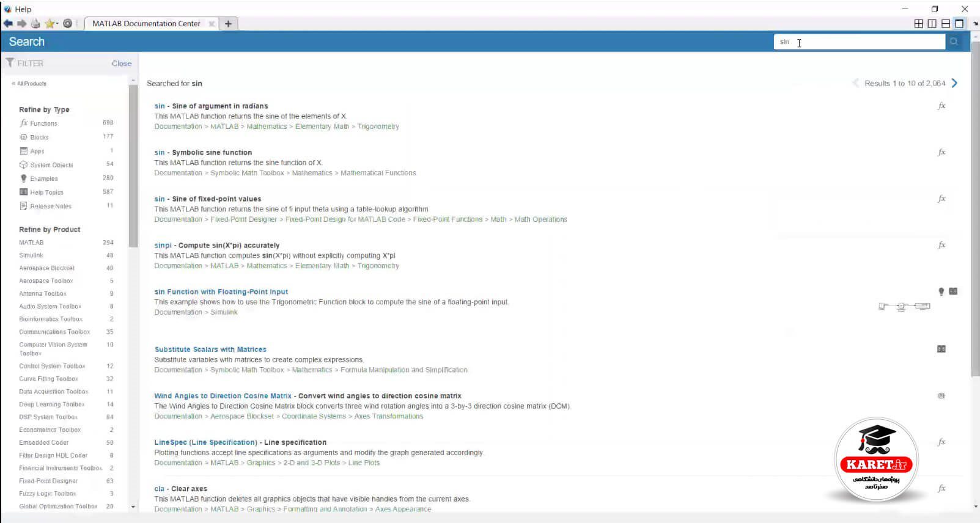The width and height of the screenshot is (980, 523).
Task: Refine results to Antenna Toolbox
Action: point(43,294)
